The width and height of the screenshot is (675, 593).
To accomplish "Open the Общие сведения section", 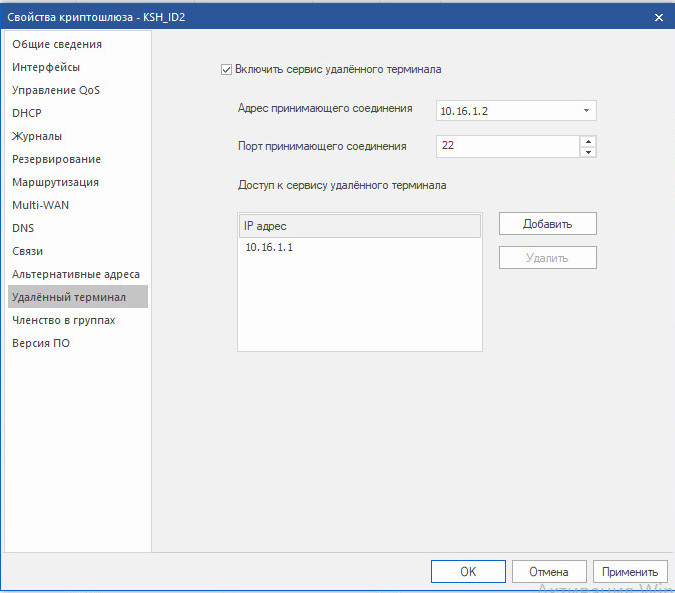I will pyautogui.click(x=57, y=44).
